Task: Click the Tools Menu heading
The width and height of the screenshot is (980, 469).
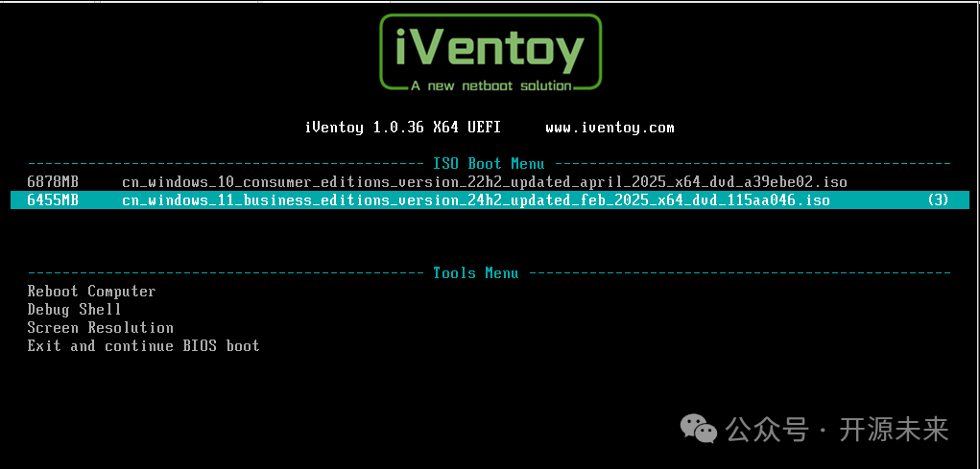Action: [476, 273]
